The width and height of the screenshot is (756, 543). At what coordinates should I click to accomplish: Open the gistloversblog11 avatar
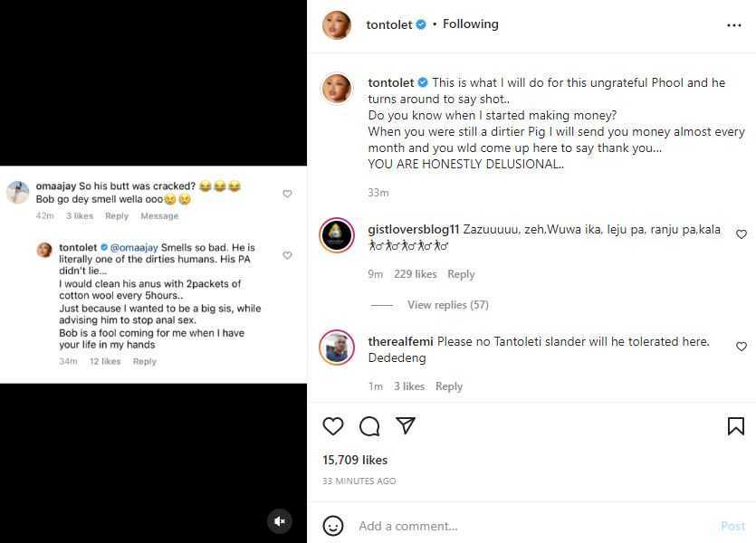[x=337, y=235]
